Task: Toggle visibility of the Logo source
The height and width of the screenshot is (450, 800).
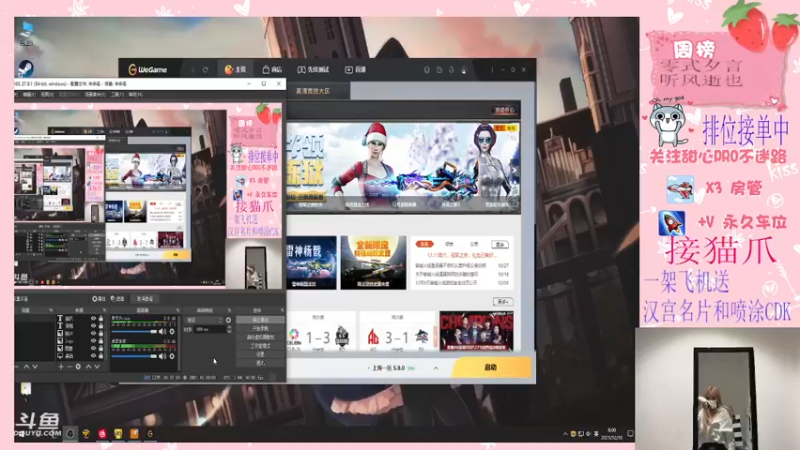Action: pos(93,340)
